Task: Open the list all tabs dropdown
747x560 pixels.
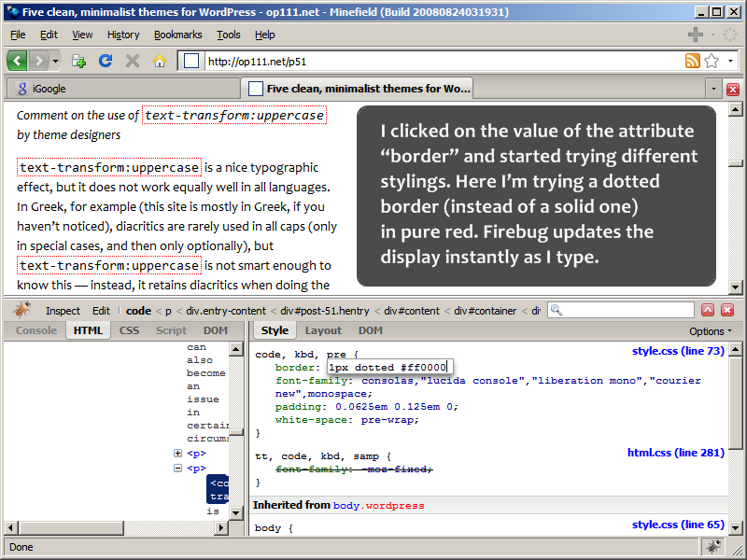Action: (713, 89)
